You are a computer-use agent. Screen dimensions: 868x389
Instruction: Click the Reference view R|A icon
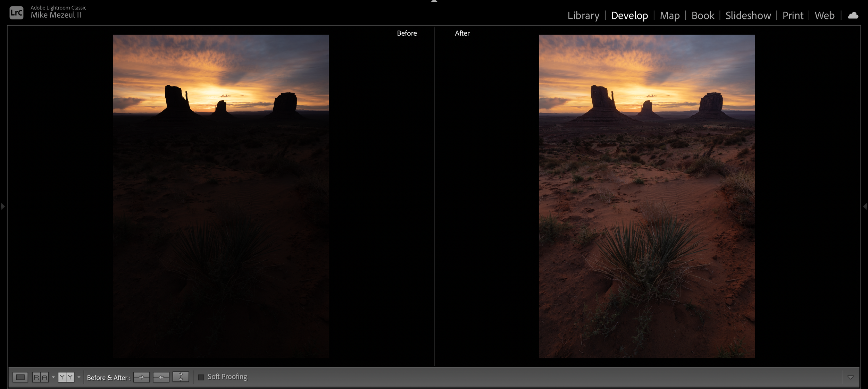(x=40, y=377)
